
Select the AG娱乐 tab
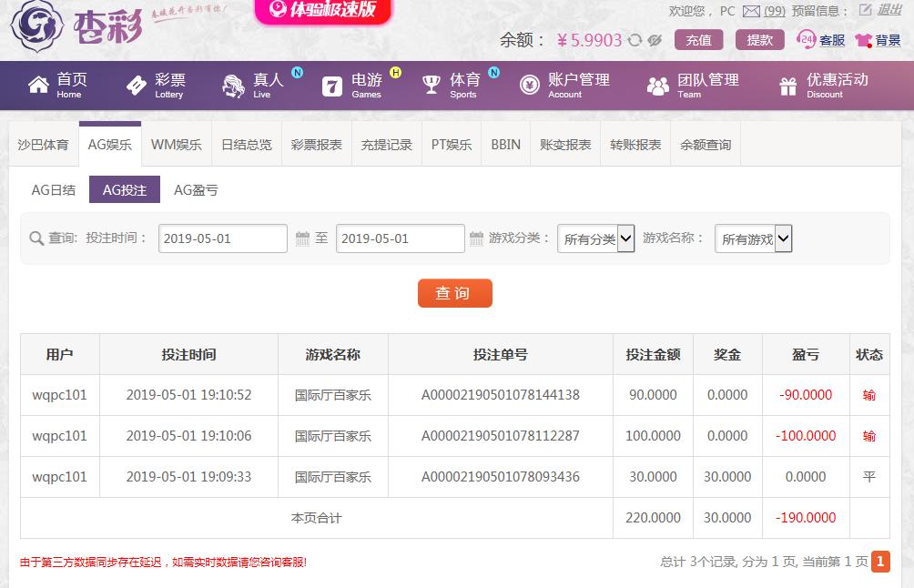tap(109, 145)
